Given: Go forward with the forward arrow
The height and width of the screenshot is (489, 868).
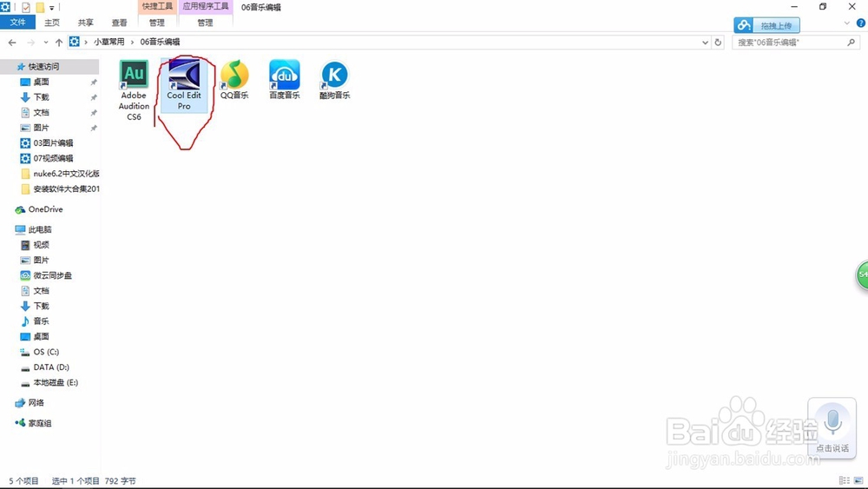Looking at the screenshot, I should [x=31, y=42].
